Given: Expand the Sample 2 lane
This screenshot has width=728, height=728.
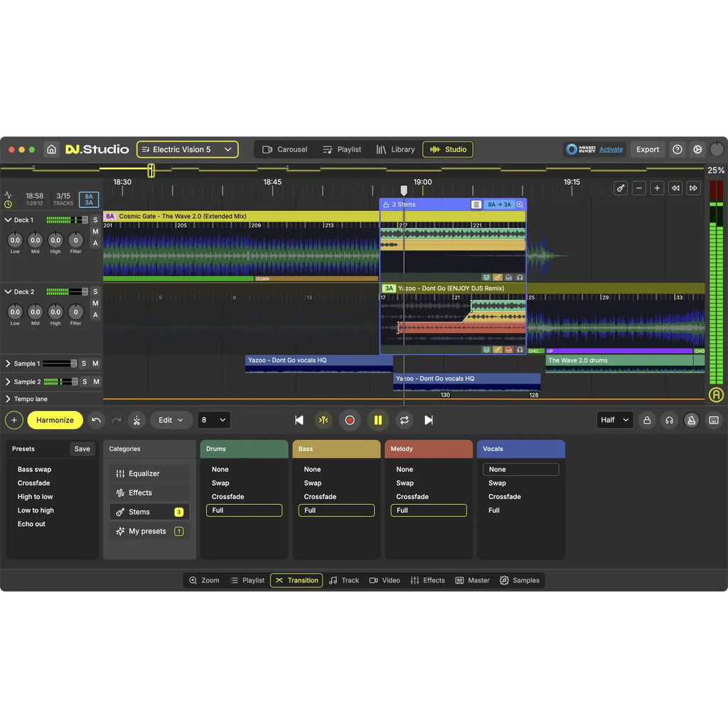Looking at the screenshot, I should click(8, 382).
